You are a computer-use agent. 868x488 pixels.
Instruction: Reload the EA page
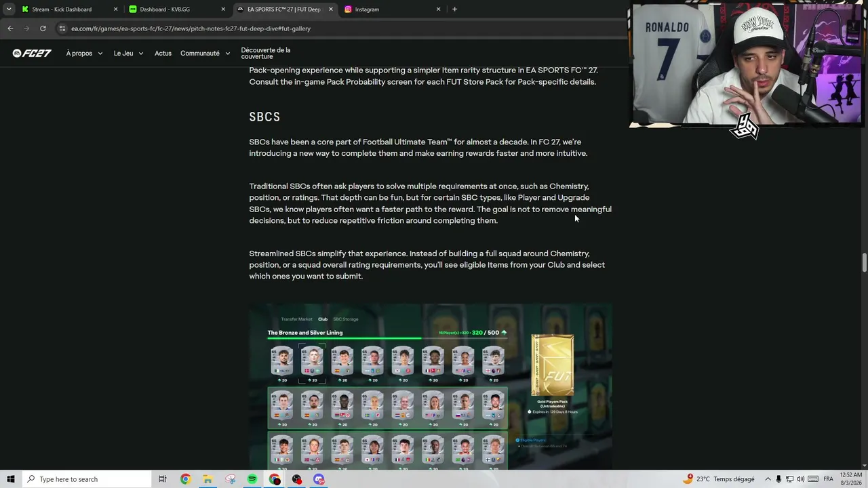43,28
